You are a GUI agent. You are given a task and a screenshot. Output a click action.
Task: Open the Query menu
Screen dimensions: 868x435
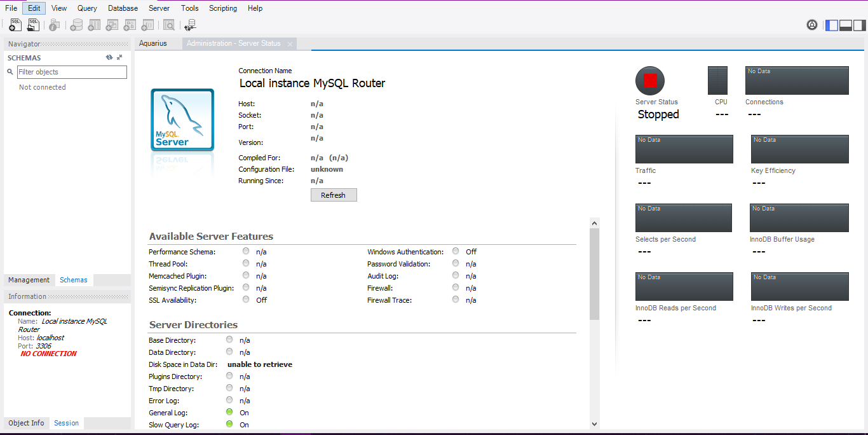(88, 8)
